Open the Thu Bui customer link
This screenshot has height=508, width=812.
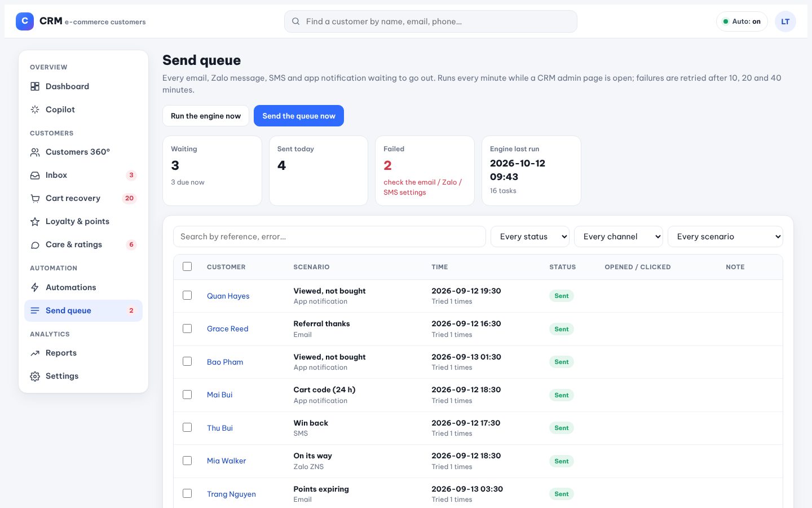(x=220, y=428)
